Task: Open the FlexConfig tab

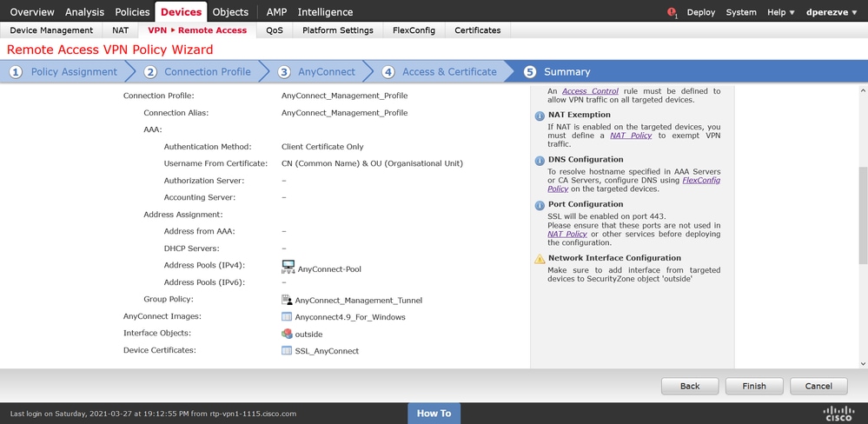Action: (x=414, y=30)
